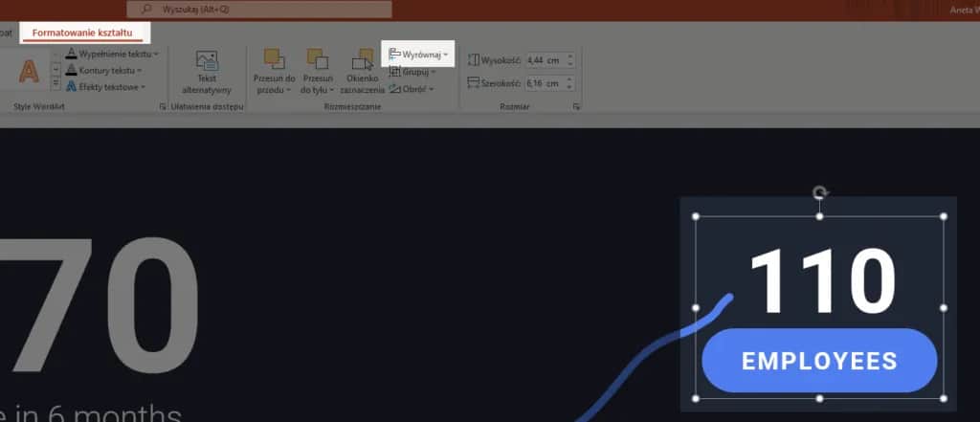Click the Wypełnienie tekstu fill icon
This screenshot has height=422, width=980.
point(71,54)
